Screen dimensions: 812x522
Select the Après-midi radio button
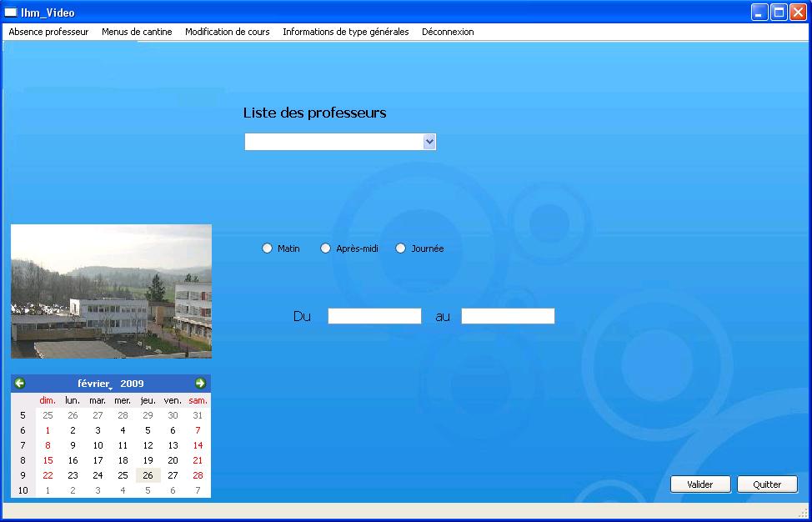(x=325, y=248)
